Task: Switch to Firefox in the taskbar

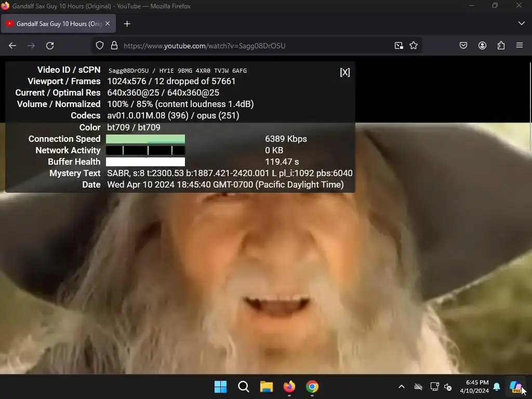Action: pos(289,387)
